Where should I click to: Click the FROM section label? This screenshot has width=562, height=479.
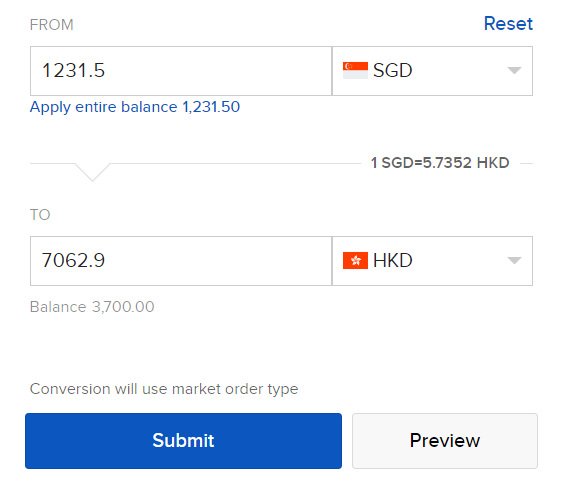point(52,25)
